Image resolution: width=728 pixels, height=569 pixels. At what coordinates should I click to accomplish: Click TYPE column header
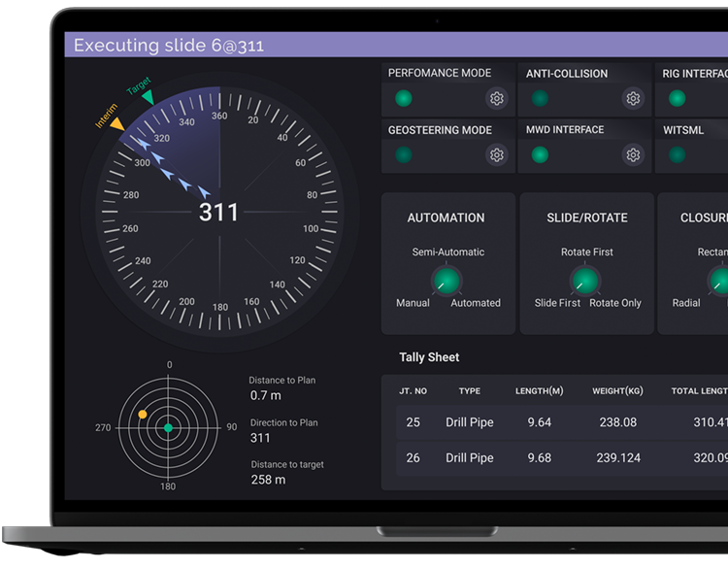pyautogui.click(x=470, y=391)
